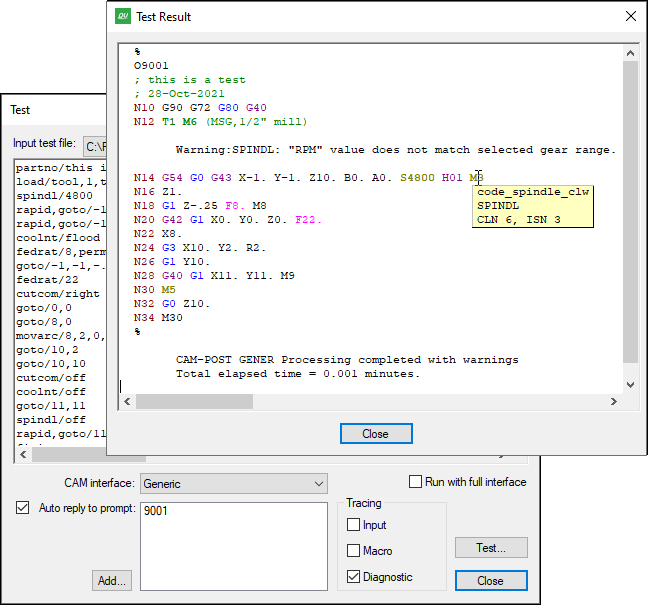Click the M30 code in line N34
The image size is (648, 605).
172,318
